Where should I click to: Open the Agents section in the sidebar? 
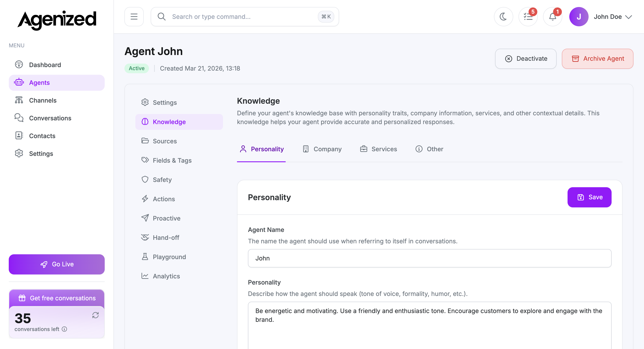[39, 83]
